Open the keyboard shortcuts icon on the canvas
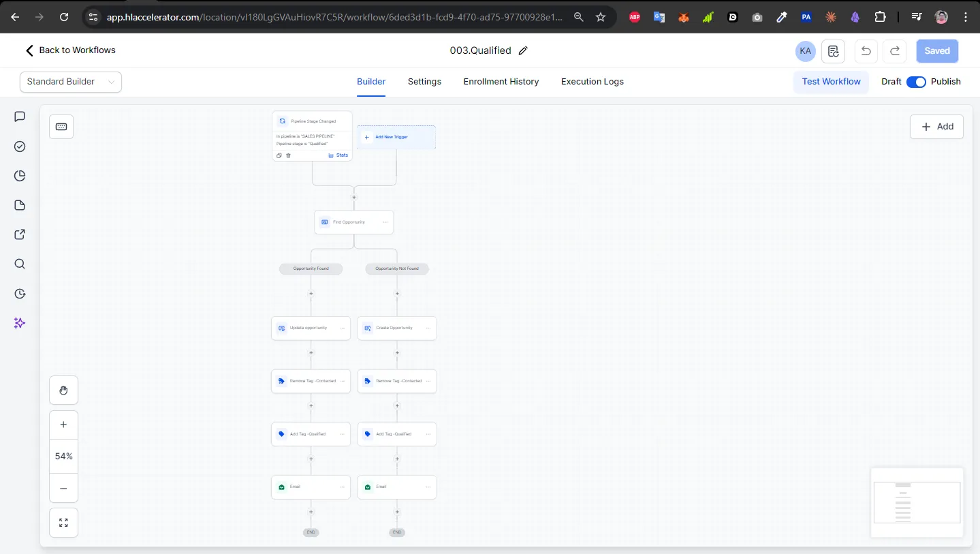 61,127
